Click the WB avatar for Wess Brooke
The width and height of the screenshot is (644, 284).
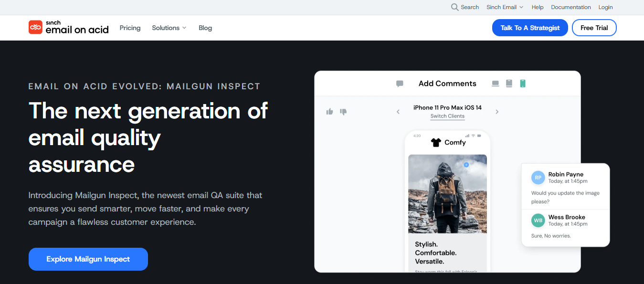tap(538, 221)
